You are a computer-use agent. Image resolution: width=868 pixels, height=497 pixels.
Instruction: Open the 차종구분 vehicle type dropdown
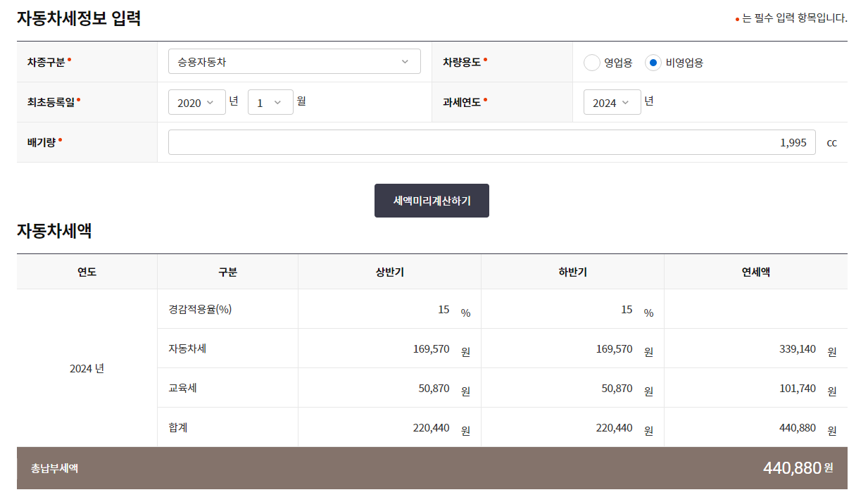point(294,61)
